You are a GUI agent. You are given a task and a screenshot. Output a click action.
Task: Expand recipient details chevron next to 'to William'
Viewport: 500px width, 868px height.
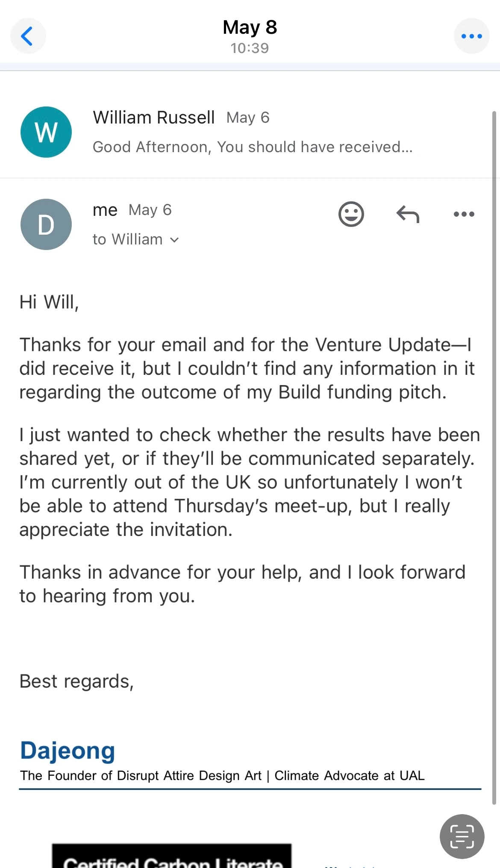click(174, 240)
